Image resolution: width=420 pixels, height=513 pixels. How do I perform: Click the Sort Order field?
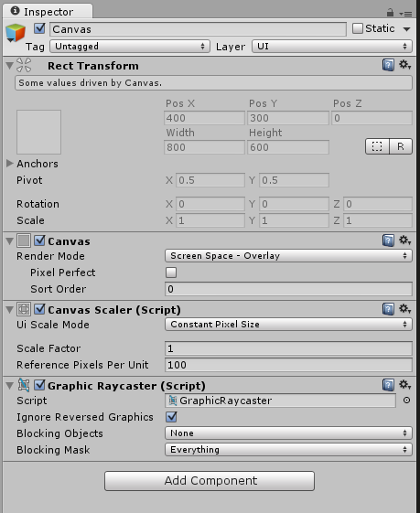[x=288, y=289]
